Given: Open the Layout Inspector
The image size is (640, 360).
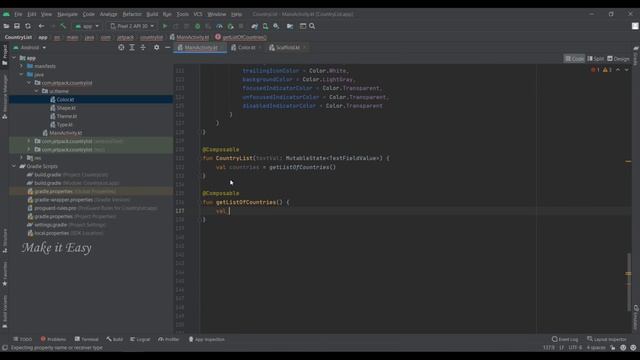Looking at the screenshot, I should click(x=607, y=339).
